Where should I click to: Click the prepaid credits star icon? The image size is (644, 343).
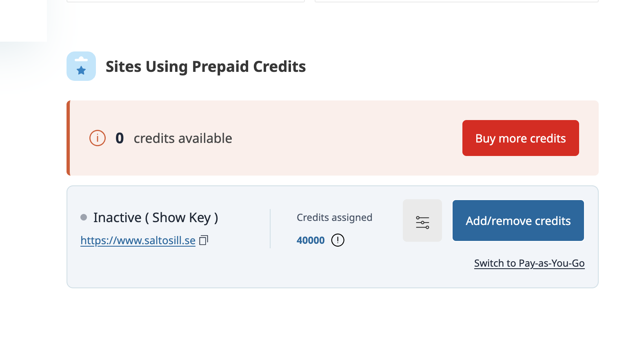pos(81,66)
